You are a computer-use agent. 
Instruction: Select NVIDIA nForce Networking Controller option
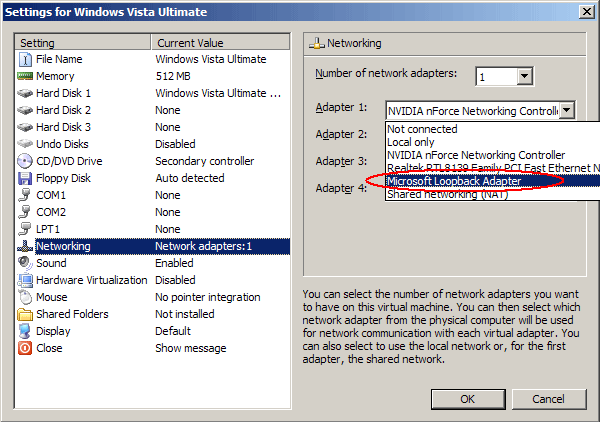492,155
